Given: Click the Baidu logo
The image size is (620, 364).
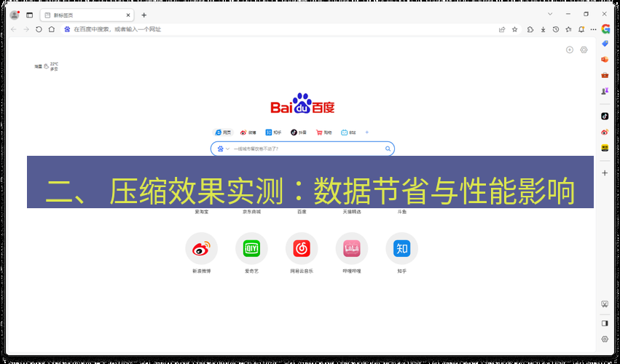Looking at the screenshot, I should (302, 103).
